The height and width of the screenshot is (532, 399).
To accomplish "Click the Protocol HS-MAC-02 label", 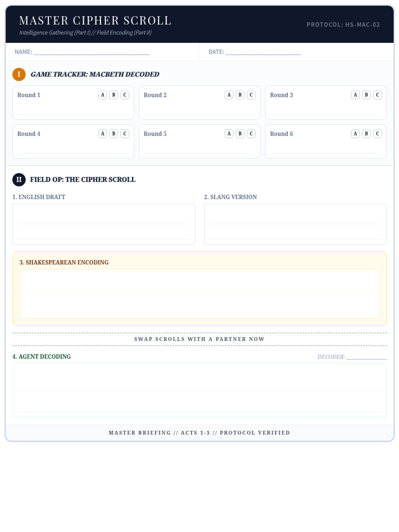I will coord(343,25).
